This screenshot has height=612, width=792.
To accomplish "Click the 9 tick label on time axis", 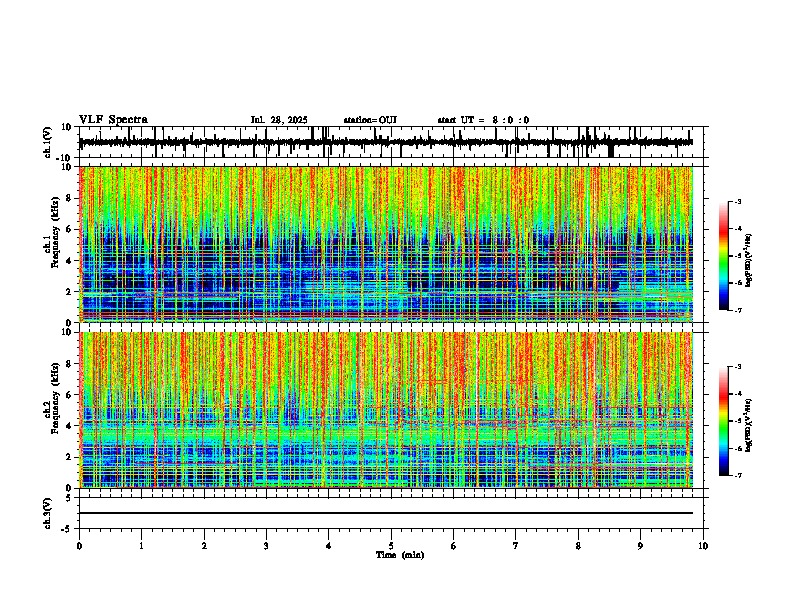I will pyautogui.click(x=640, y=546).
